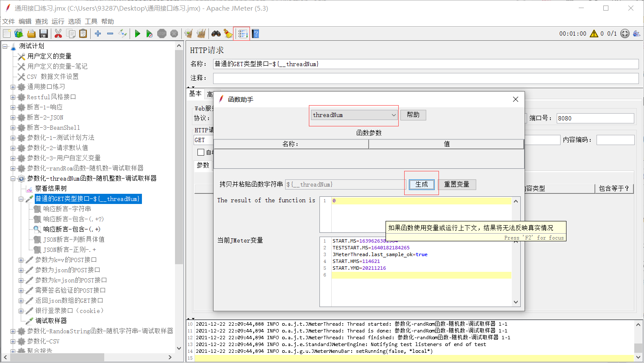Open the 编辑 menu
The width and height of the screenshot is (644, 363).
[x=25, y=21]
